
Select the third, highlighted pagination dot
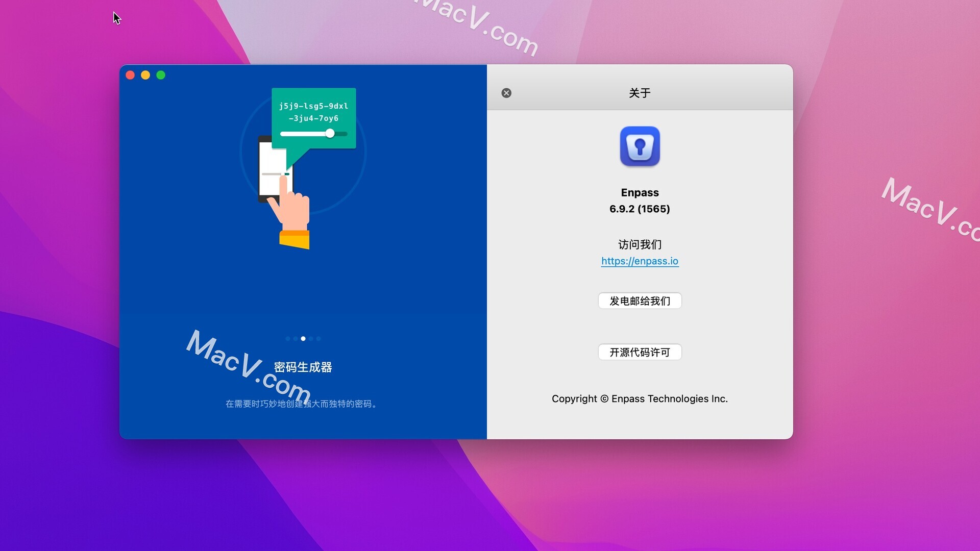click(x=303, y=338)
